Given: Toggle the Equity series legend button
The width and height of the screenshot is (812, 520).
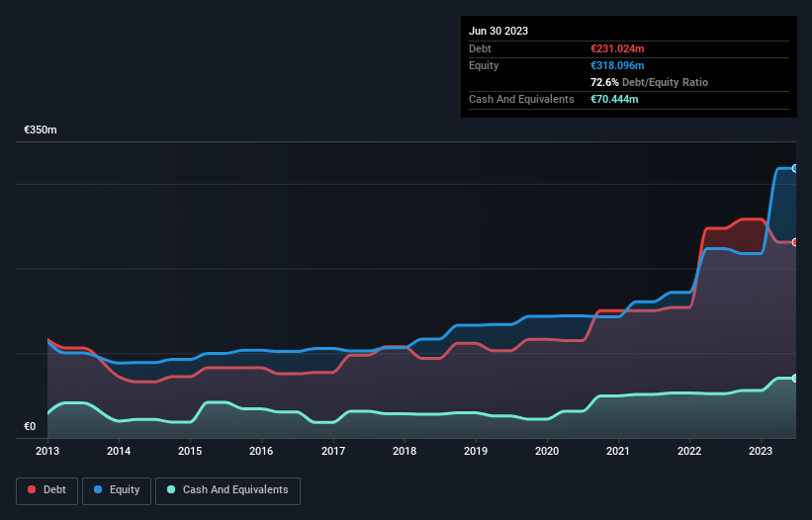Looking at the screenshot, I should (117, 490).
